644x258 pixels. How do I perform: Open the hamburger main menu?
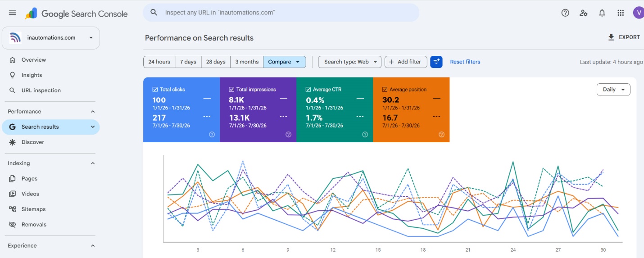pyautogui.click(x=12, y=13)
